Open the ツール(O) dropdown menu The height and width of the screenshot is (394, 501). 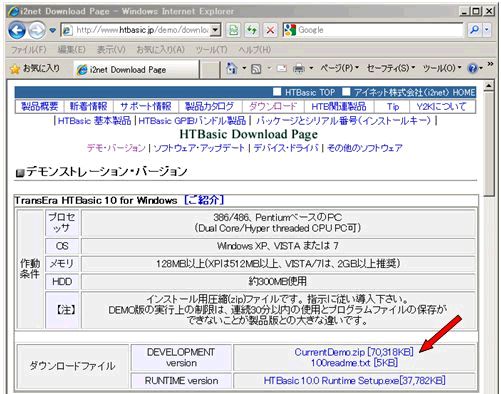(442, 68)
